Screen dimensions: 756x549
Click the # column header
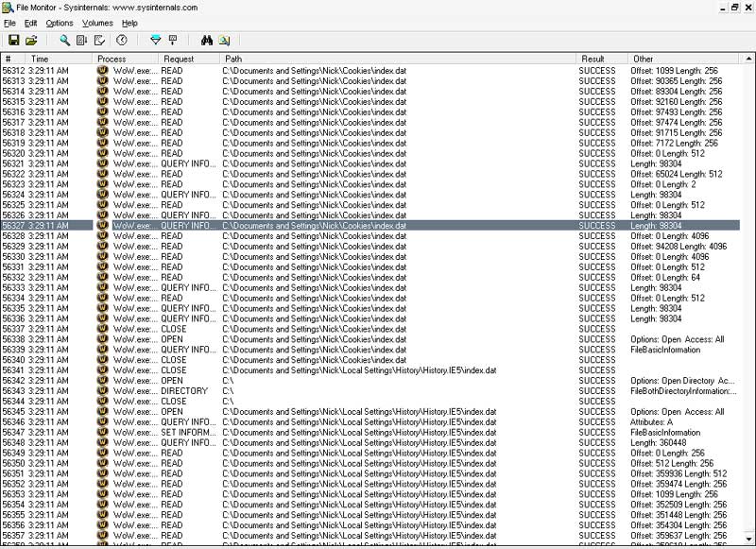click(13, 59)
